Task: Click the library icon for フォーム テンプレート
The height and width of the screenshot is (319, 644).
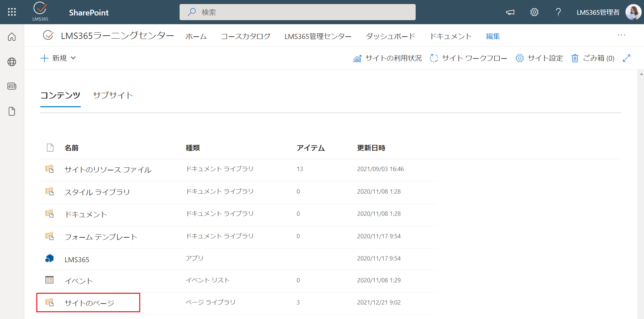Action: (49, 236)
